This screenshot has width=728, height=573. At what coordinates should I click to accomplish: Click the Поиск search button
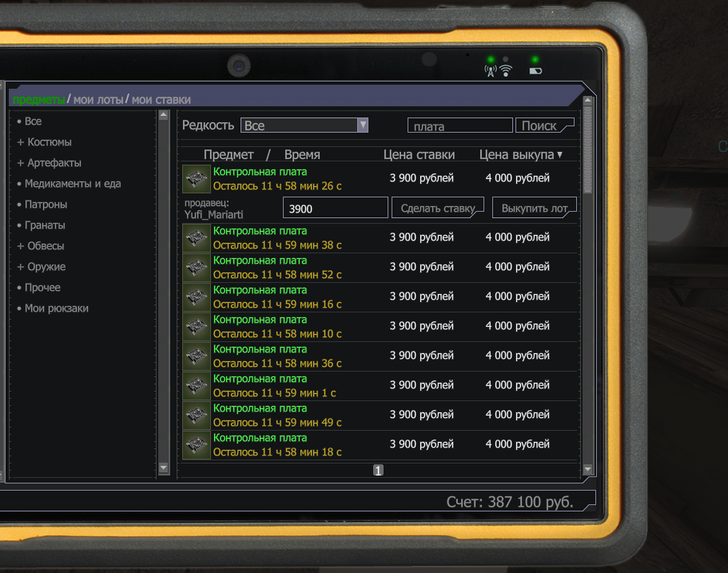[545, 125]
